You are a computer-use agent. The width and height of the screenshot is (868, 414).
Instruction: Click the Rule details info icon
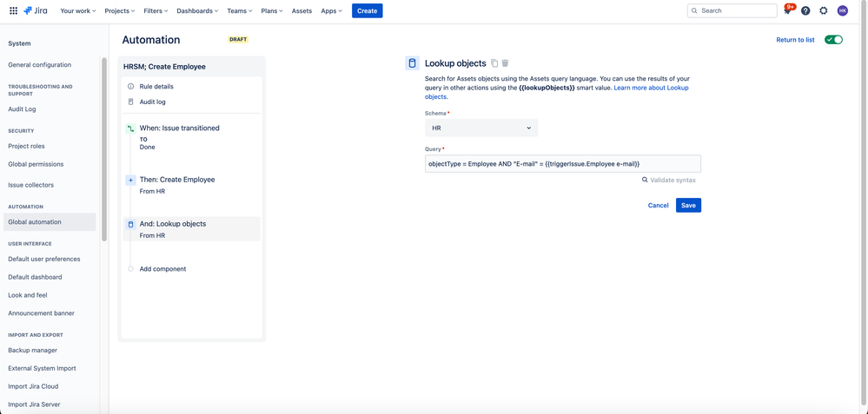click(130, 86)
